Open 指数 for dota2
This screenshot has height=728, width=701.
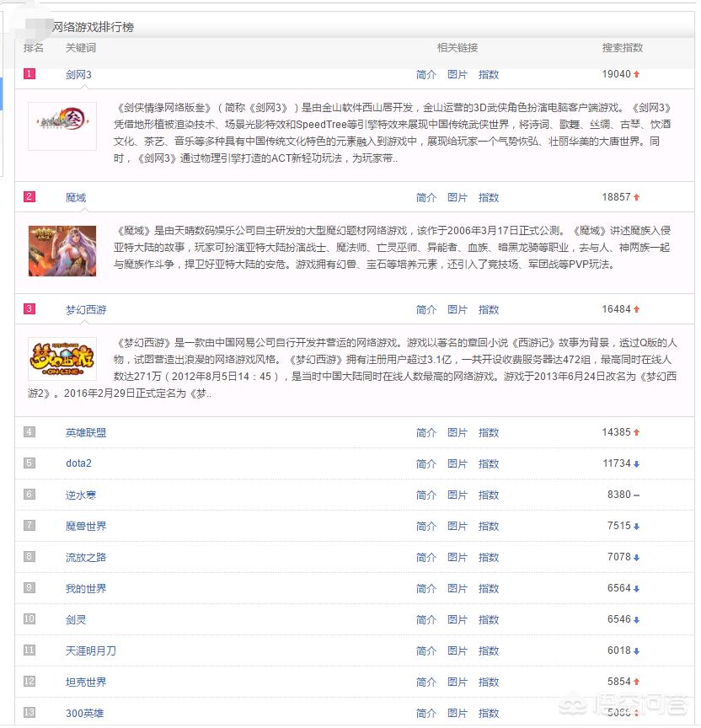coord(489,463)
